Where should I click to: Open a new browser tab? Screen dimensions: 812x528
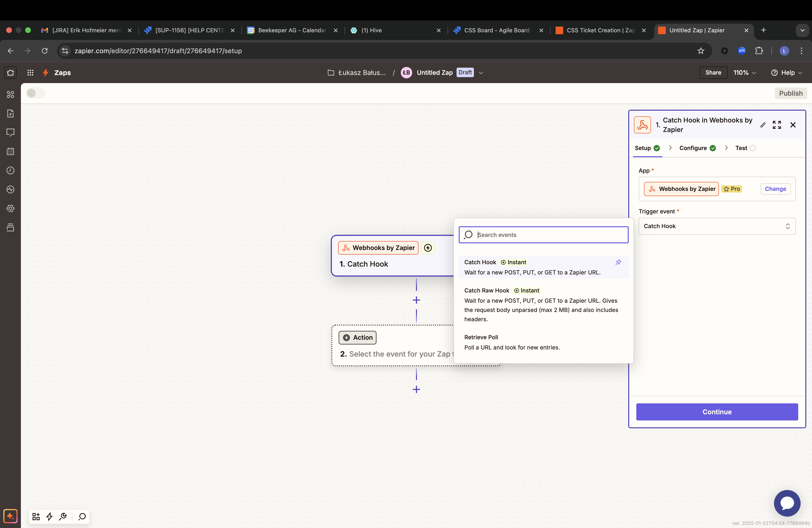pyautogui.click(x=763, y=30)
